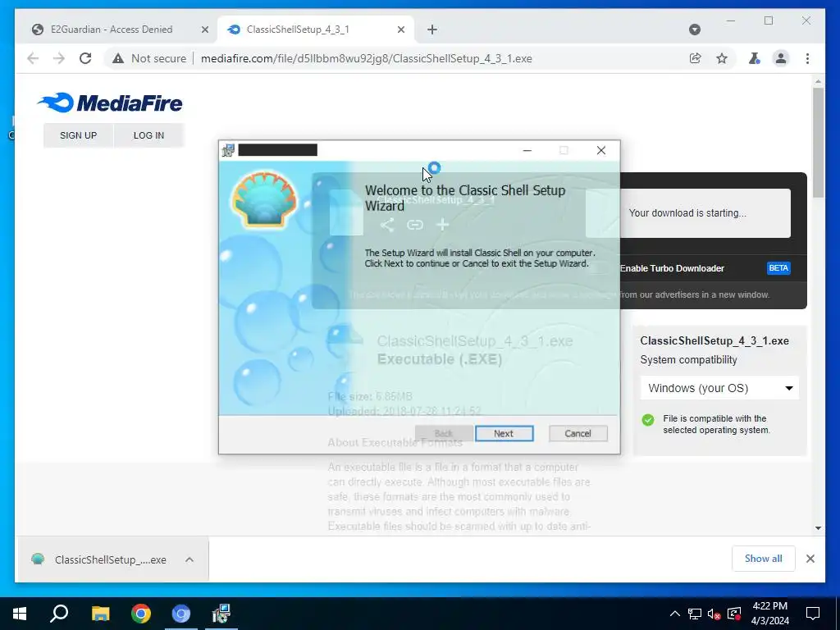Click the green compatibility checkmark icon
Image resolution: width=840 pixels, height=630 pixels.
pyautogui.click(x=648, y=420)
